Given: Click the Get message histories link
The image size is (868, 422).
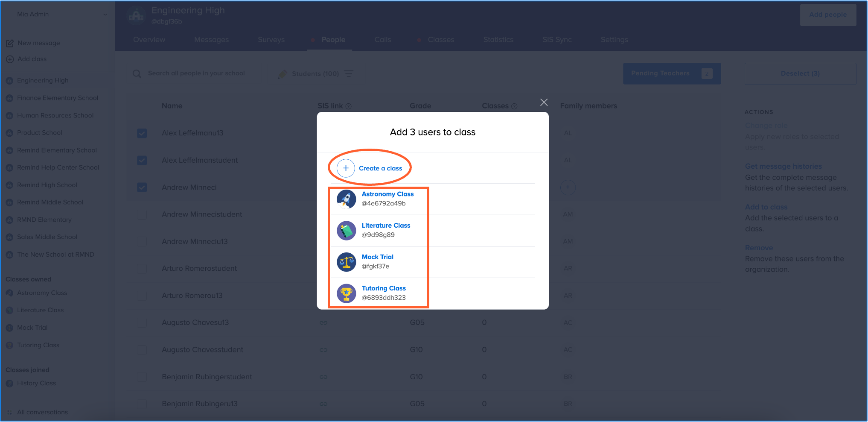Looking at the screenshot, I should tap(783, 167).
